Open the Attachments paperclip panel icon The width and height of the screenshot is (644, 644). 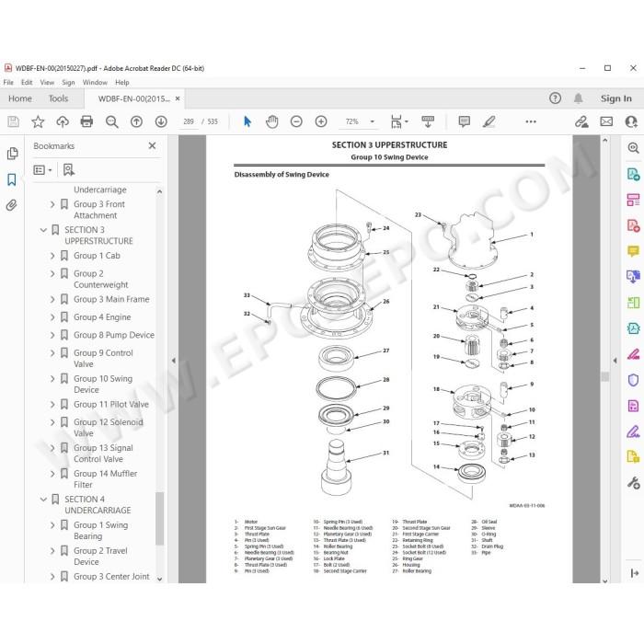[12, 205]
